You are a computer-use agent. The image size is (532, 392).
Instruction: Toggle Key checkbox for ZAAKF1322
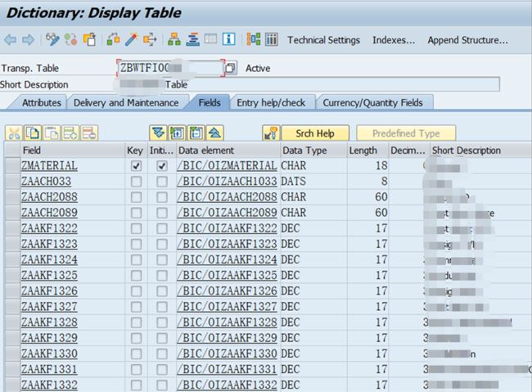click(x=137, y=228)
